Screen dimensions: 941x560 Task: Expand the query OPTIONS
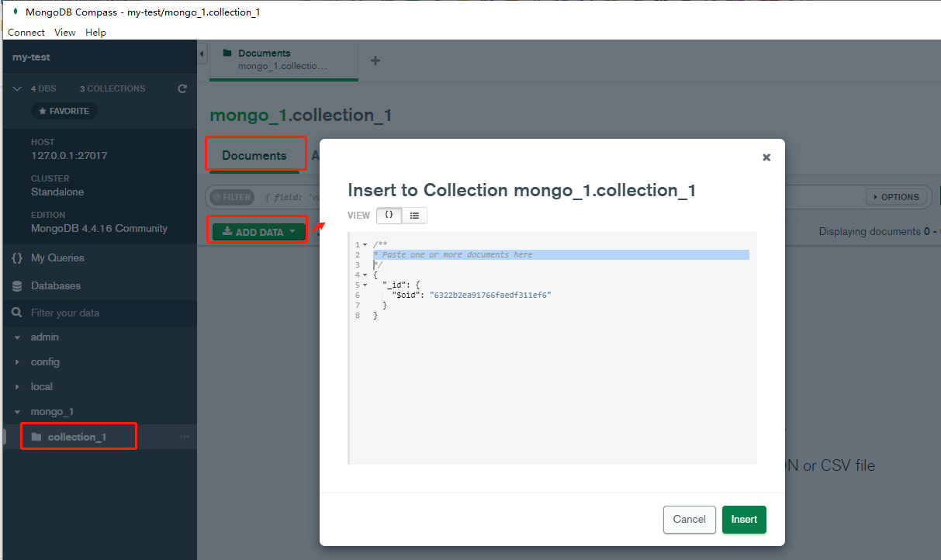click(896, 197)
